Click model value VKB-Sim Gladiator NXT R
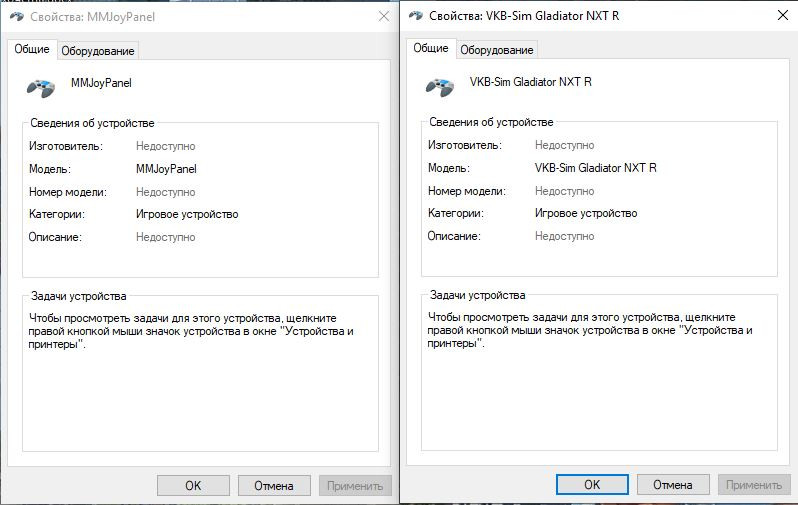Image resolution: width=798 pixels, height=505 pixels. pos(595,168)
